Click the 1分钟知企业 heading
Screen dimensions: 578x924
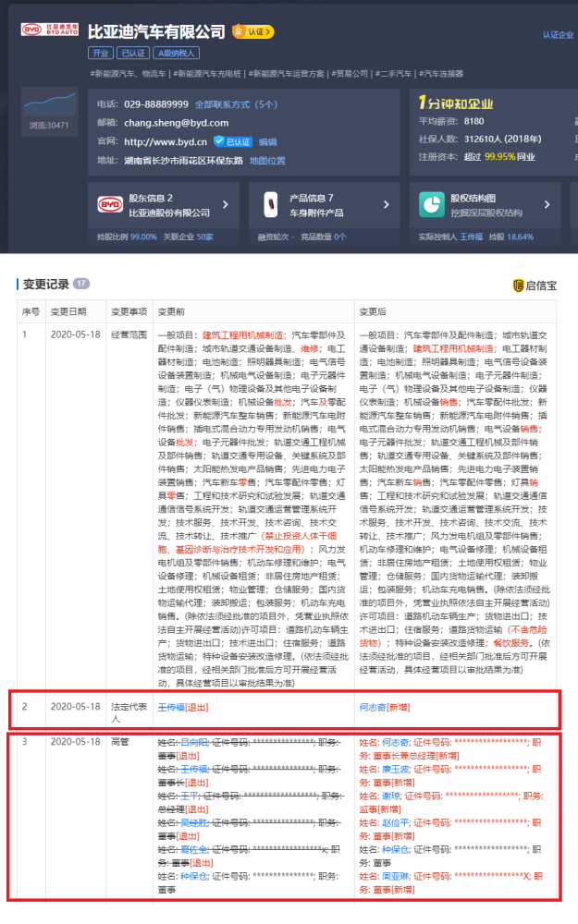click(456, 103)
